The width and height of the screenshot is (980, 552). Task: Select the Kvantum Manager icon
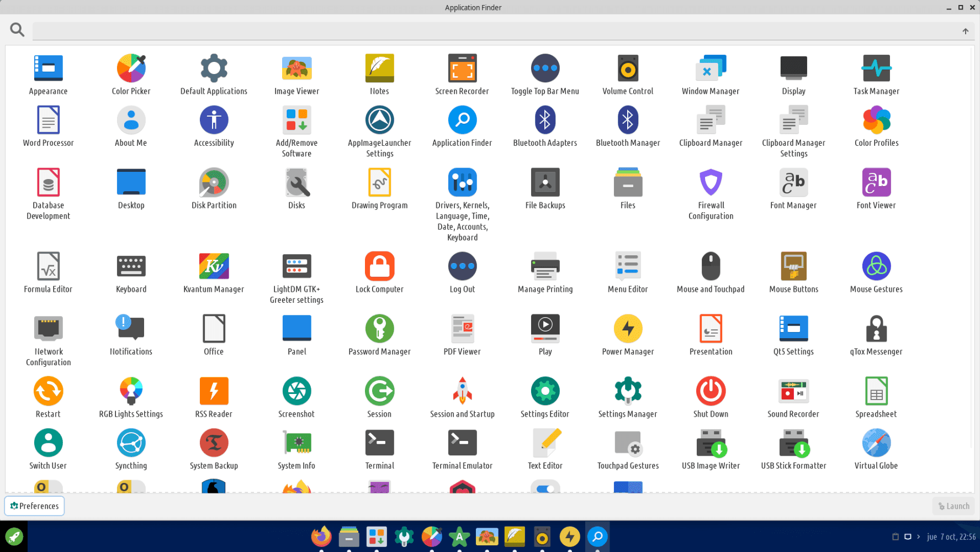tap(214, 266)
